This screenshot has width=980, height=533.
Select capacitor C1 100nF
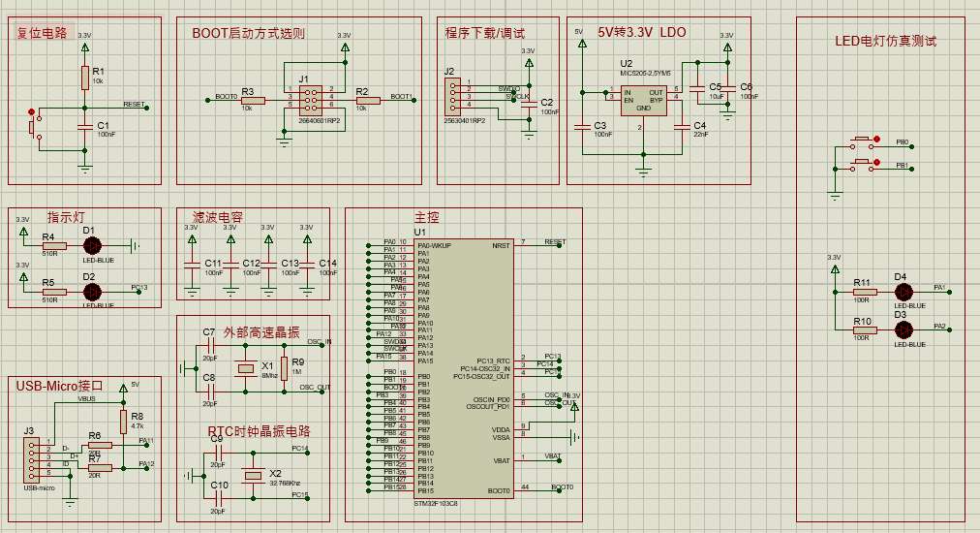click(x=85, y=127)
